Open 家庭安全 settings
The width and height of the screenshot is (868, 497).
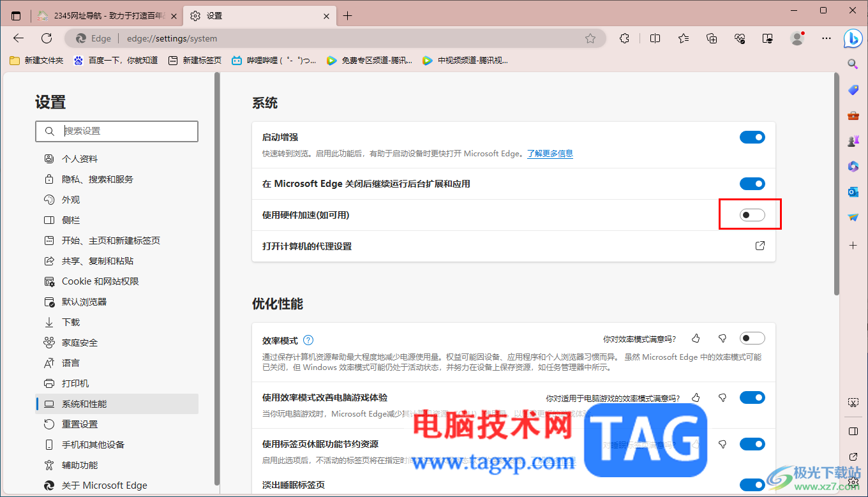coord(117,343)
